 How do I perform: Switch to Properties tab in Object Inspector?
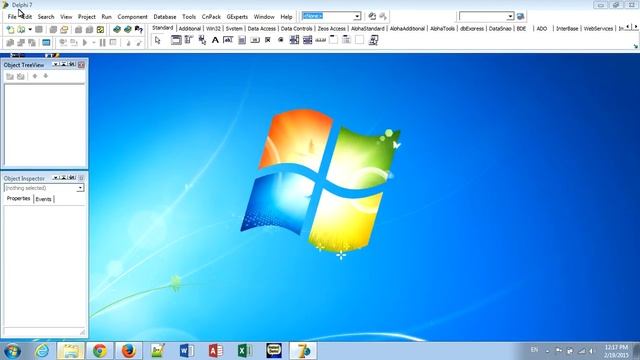click(x=18, y=198)
